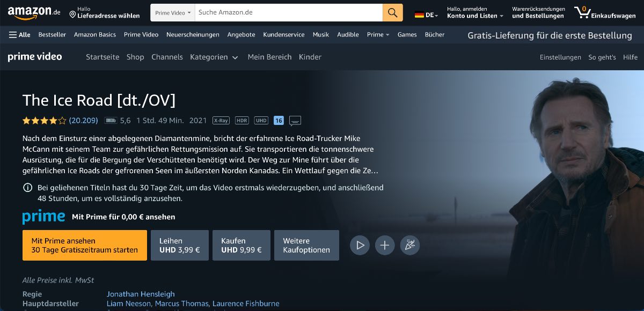Click Kaufen UHD 9,99 € button
The width and height of the screenshot is (644, 311).
[241, 245]
